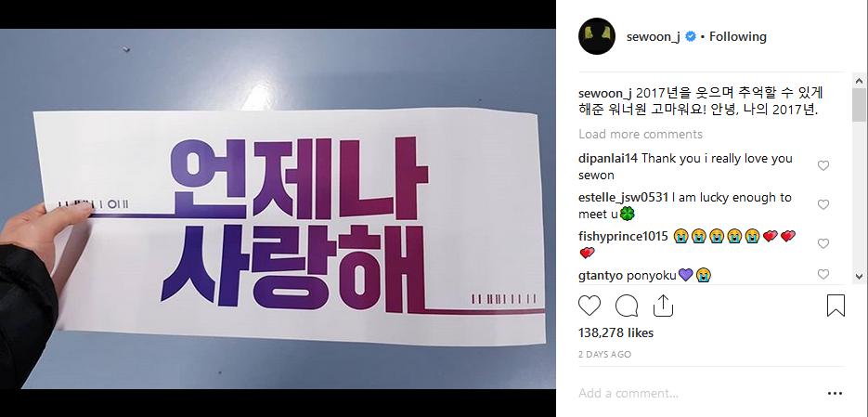Open the three-dot more options menu
Screen dimensions: 868x417
[x=835, y=394]
